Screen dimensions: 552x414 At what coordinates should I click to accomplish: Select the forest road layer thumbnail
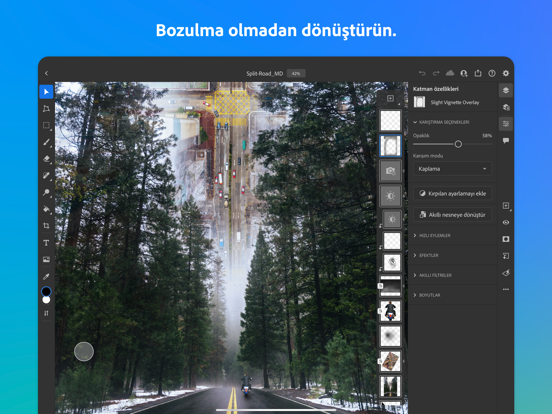390,386
